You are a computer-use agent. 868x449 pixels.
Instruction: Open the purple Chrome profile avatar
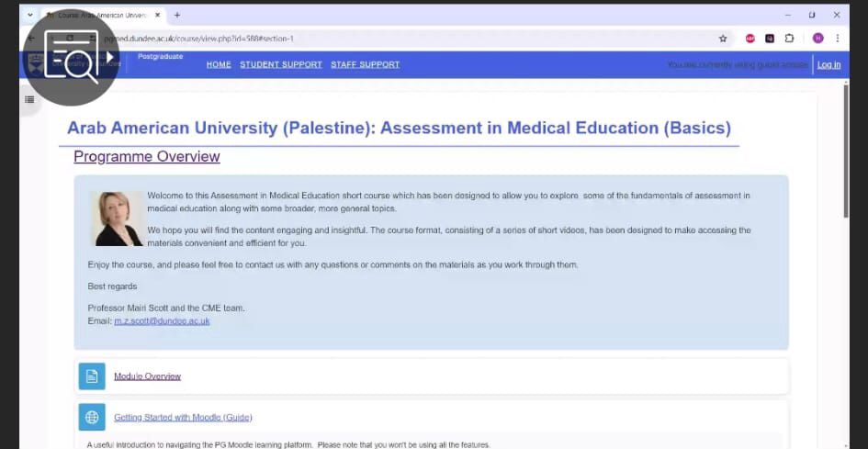coord(818,39)
